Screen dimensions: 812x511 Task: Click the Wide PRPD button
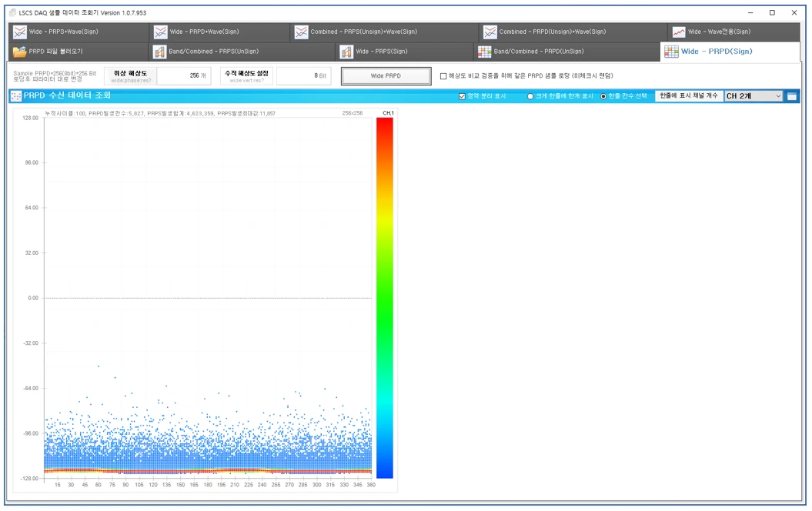click(x=386, y=76)
